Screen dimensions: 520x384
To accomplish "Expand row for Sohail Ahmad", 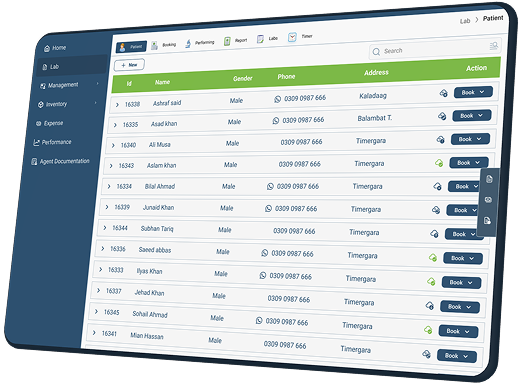I will pos(96,311).
